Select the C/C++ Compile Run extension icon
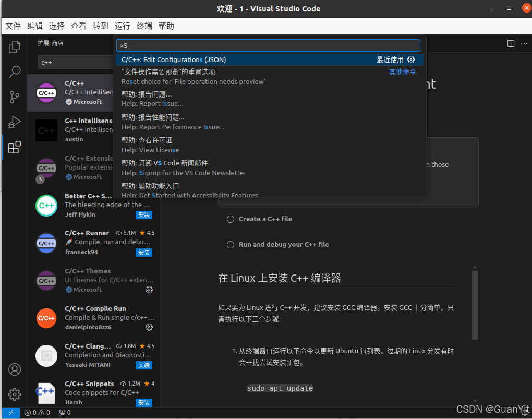Viewport: 532px width, 419px height. [46, 318]
